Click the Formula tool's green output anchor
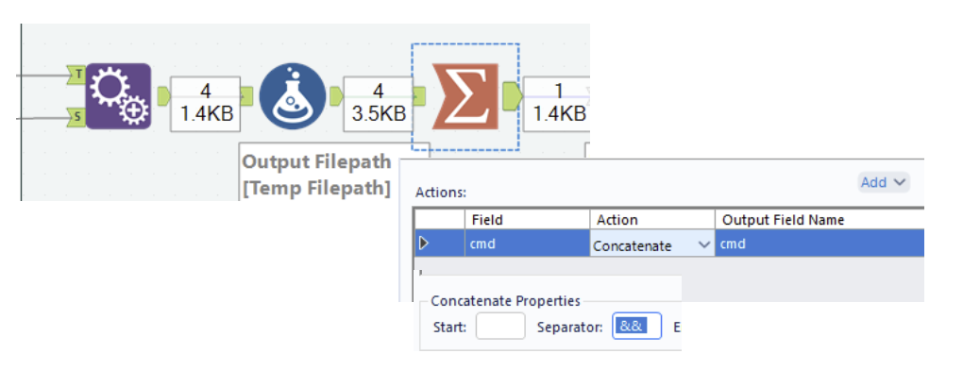 (x=336, y=95)
